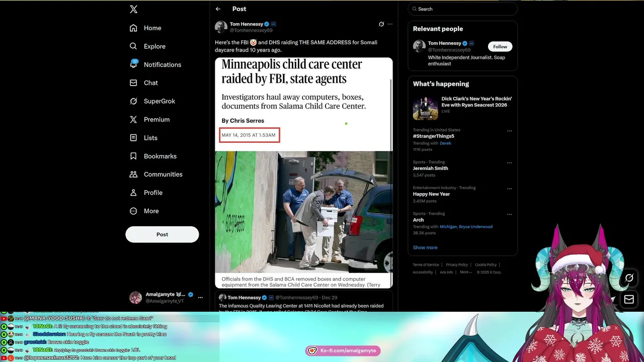
Task: Click verified badge beside Tom Hennessy name
Action: click(267, 24)
